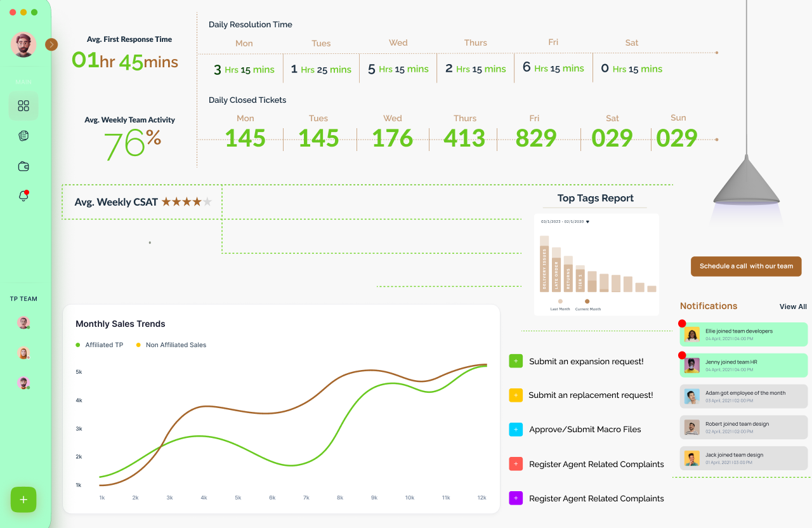Expand the sidebar using the orange chevron
The width and height of the screenshot is (812, 528).
(x=51, y=44)
